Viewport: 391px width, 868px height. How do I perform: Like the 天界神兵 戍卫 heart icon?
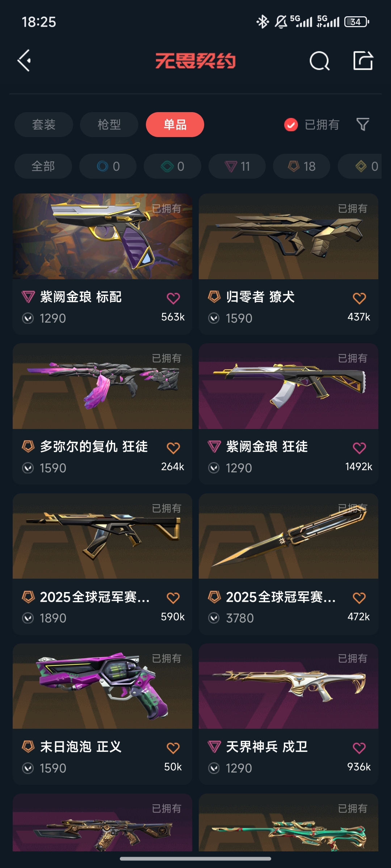(x=360, y=748)
